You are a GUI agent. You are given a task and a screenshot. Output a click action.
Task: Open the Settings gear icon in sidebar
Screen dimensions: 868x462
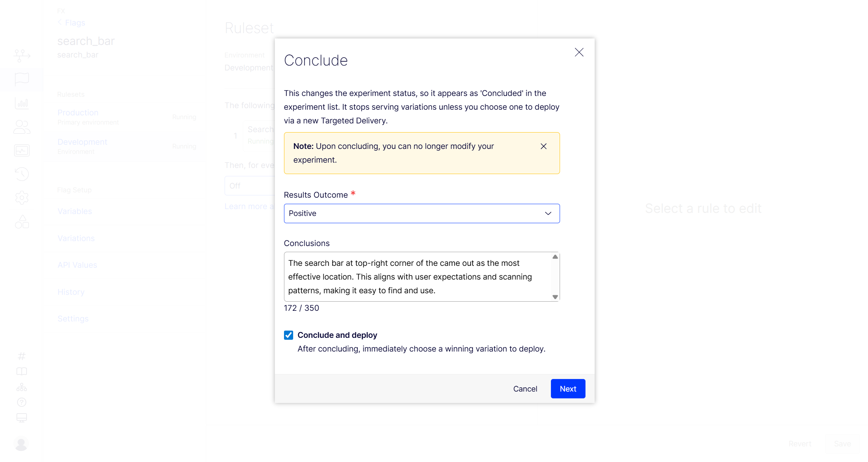pyautogui.click(x=22, y=198)
